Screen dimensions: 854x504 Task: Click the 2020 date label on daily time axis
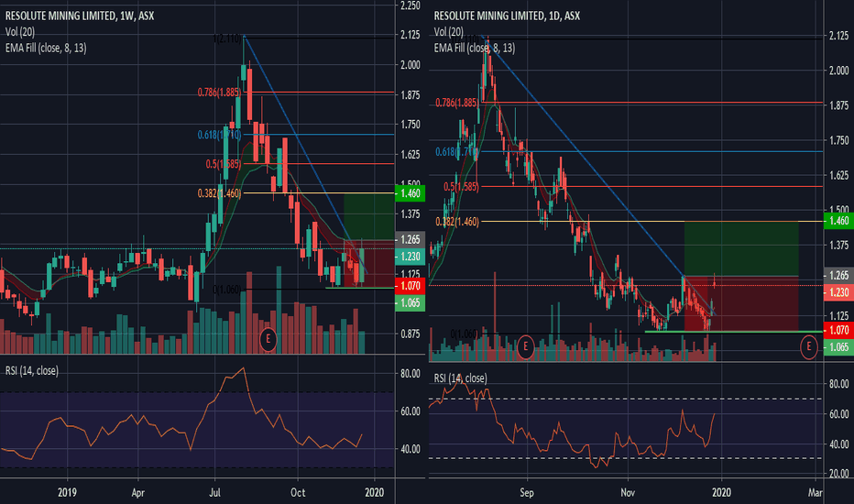[722, 493]
